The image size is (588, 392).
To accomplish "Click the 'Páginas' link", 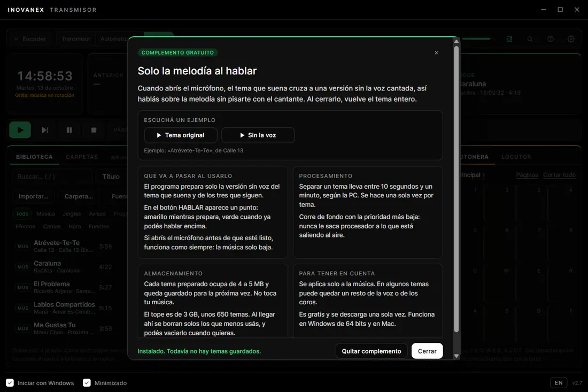I will click(x=527, y=175).
